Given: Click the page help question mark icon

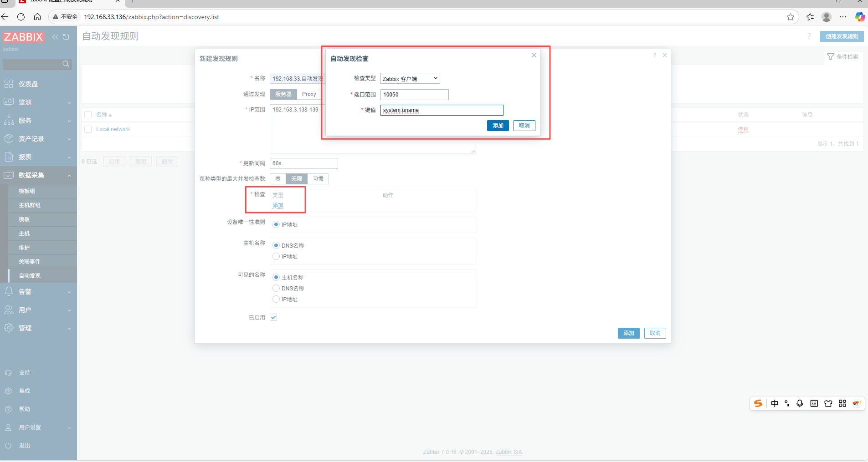Looking at the screenshot, I should [x=809, y=36].
